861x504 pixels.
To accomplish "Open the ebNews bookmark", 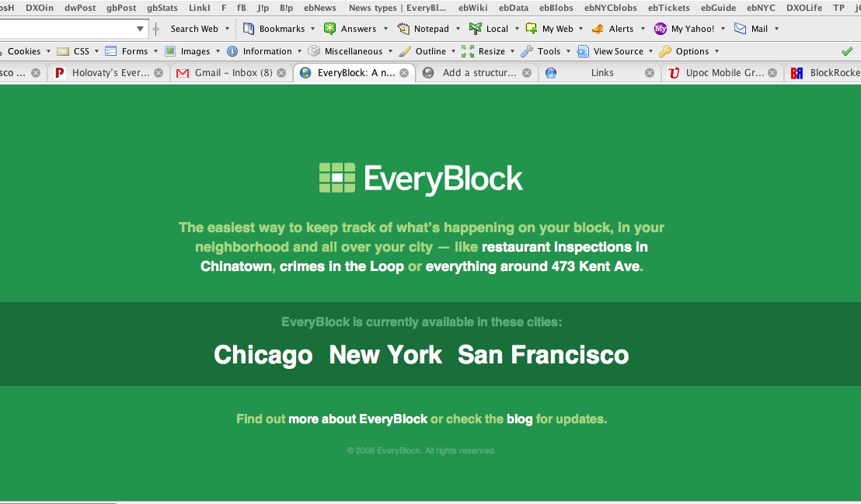I will (x=320, y=8).
